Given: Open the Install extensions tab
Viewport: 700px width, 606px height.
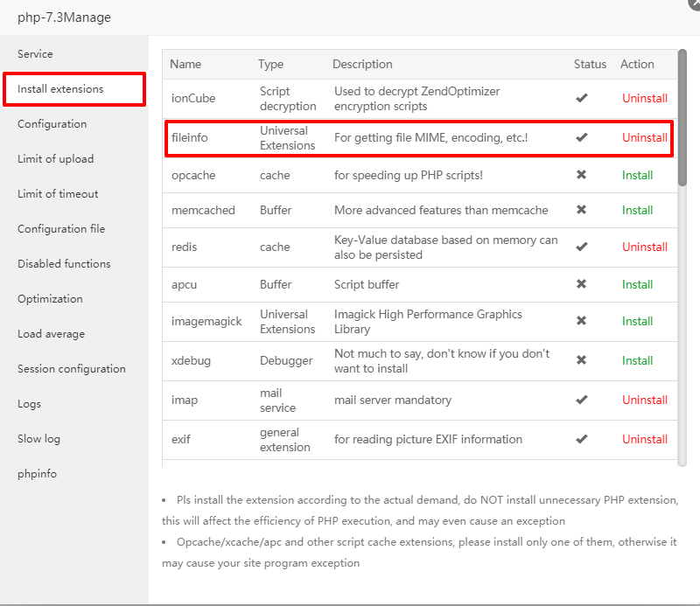Looking at the screenshot, I should 60,89.
